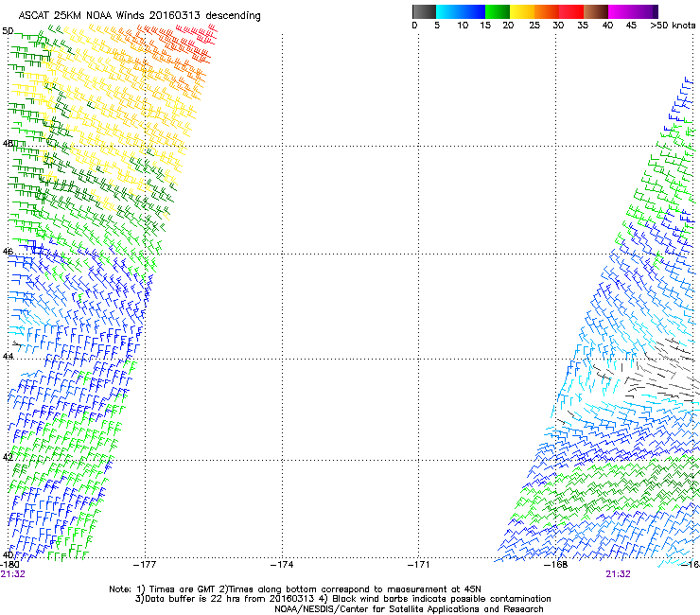Click the cyan-blue 5-15 knots color bar segment

(x=461, y=11)
